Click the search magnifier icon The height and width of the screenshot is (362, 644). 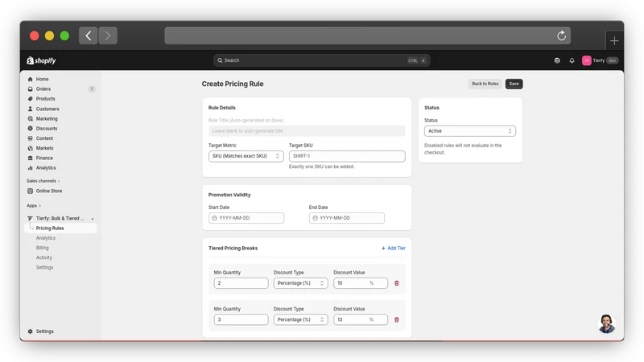point(220,60)
